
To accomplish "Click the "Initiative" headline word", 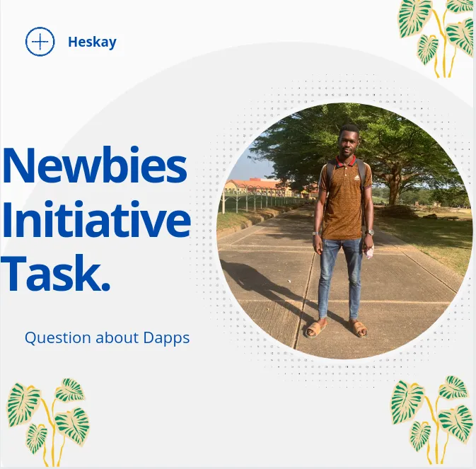I will [96, 219].
